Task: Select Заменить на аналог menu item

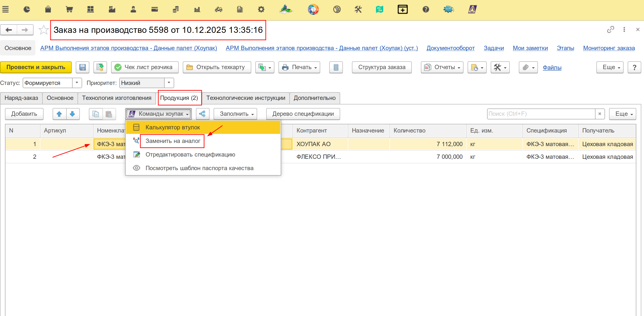Action: 173,141
